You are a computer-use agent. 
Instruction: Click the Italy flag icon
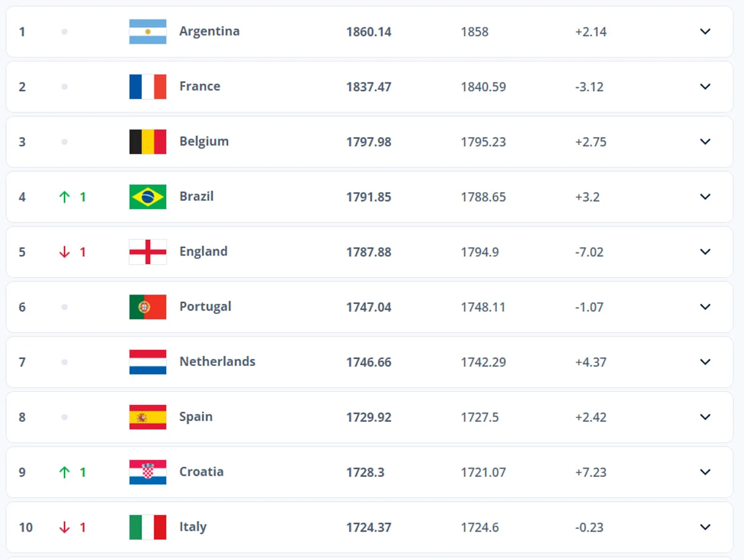tap(148, 527)
